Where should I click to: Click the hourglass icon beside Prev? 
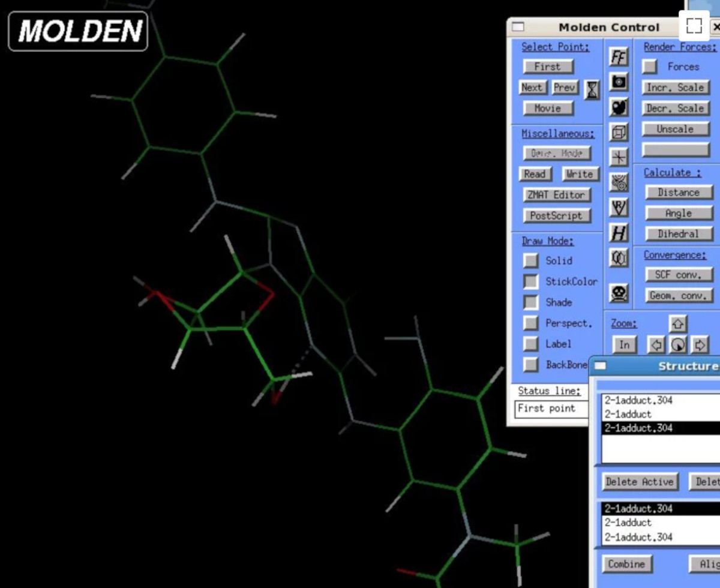click(592, 90)
